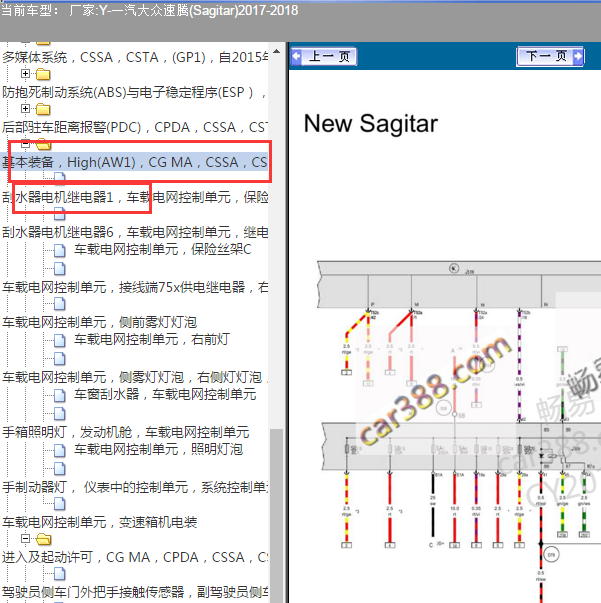Click open folder icon for 进入及起动许可
601x603 pixels.
point(43,539)
